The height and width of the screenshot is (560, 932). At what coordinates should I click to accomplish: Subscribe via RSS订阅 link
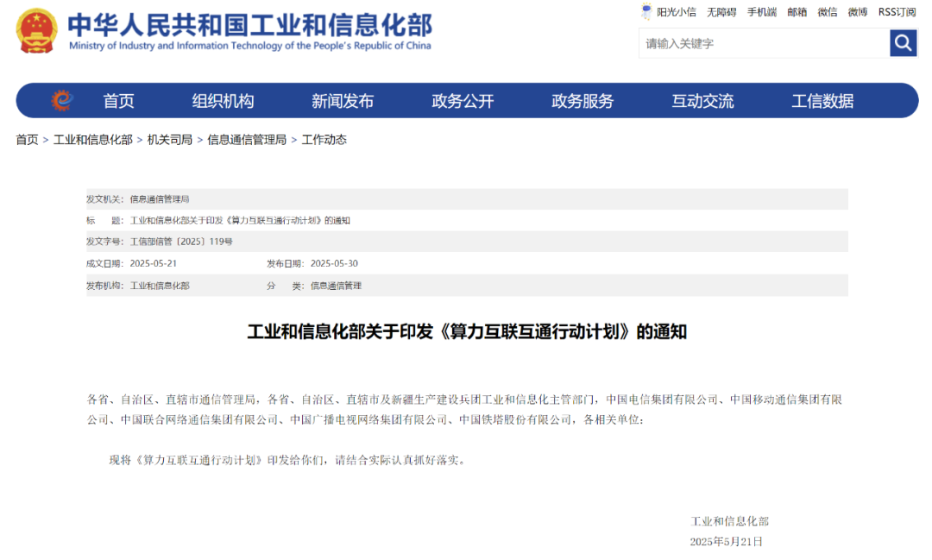click(x=897, y=12)
